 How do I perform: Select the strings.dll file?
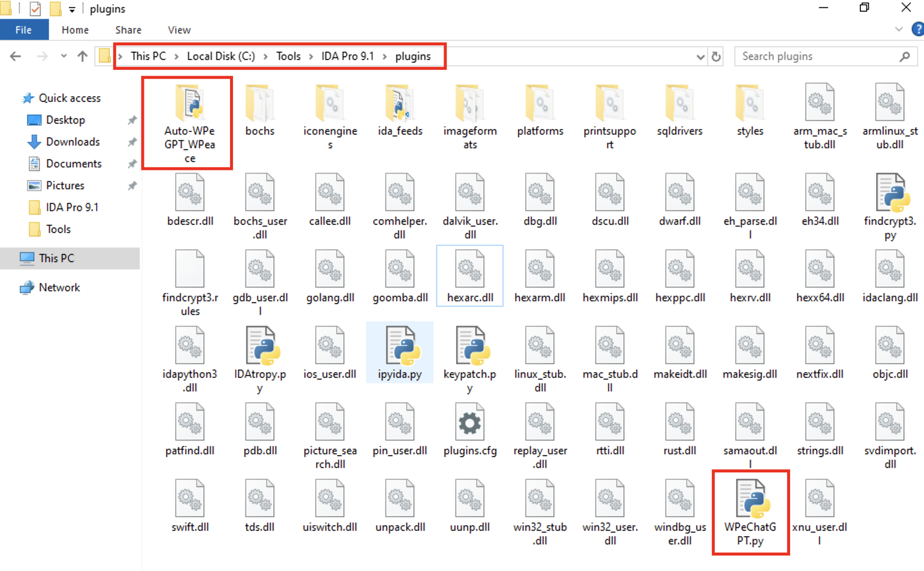point(820,429)
